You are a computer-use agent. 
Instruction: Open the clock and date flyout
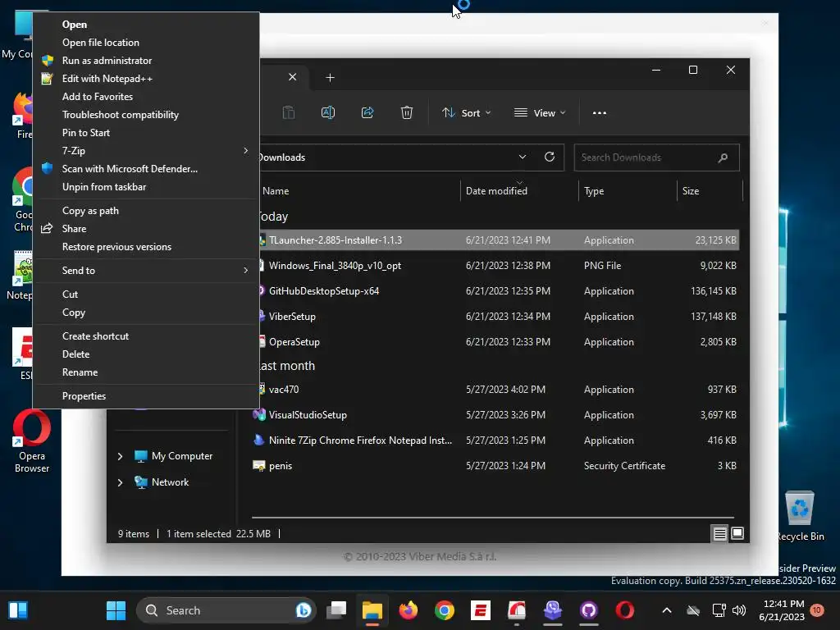click(x=781, y=610)
